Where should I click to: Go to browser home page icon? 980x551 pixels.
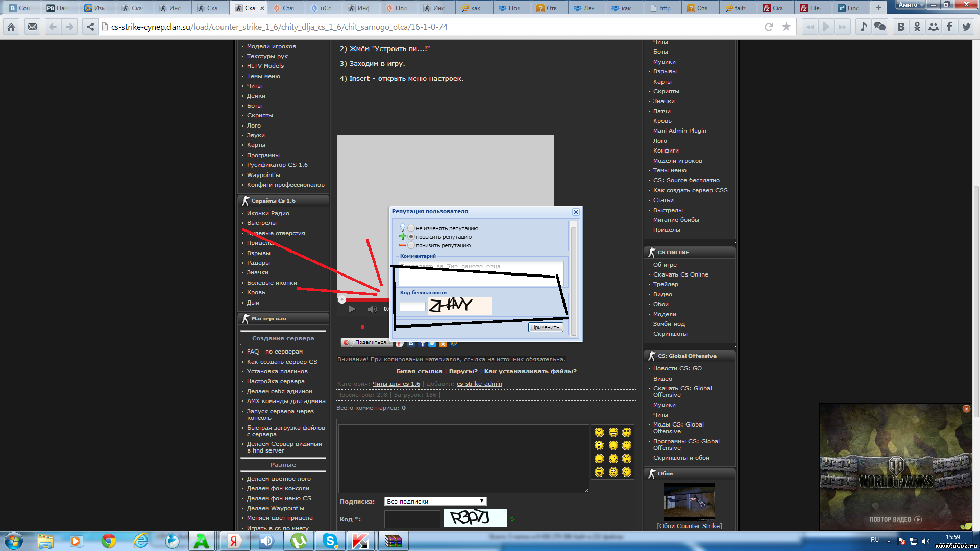point(11,27)
